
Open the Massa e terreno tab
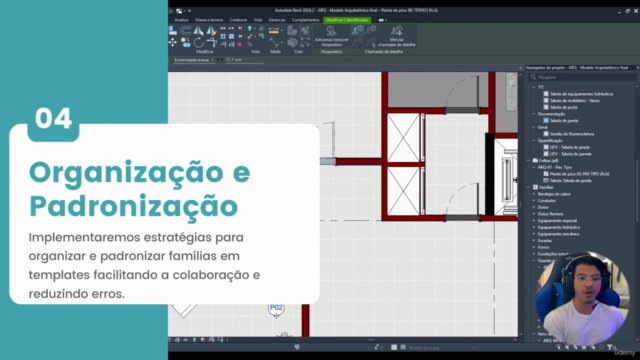pyautogui.click(x=209, y=20)
